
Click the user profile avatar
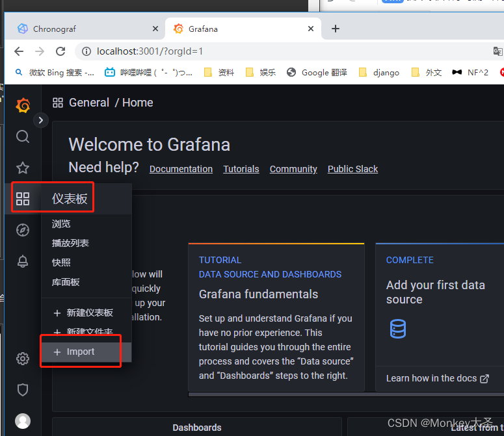click(x=23, y=421)
